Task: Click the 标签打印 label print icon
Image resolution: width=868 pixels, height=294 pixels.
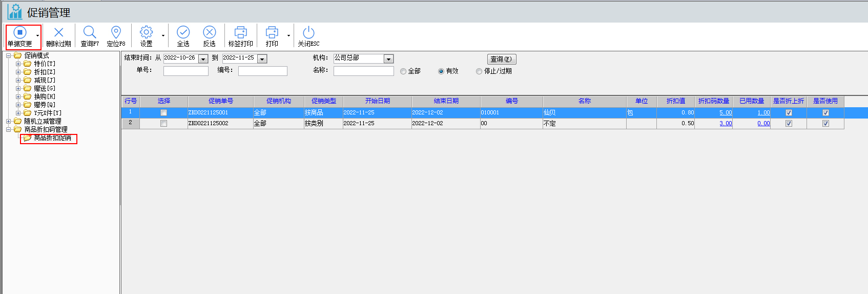Action: 240,33
